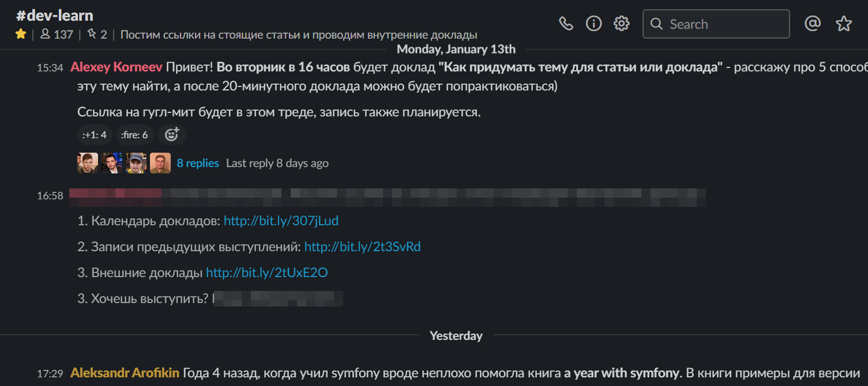Open the 8 replies thread
868x386 pixels.
[x=198, y=163]
